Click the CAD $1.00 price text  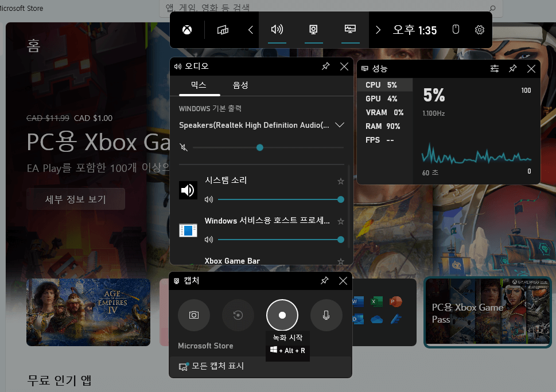pos(94,118)
